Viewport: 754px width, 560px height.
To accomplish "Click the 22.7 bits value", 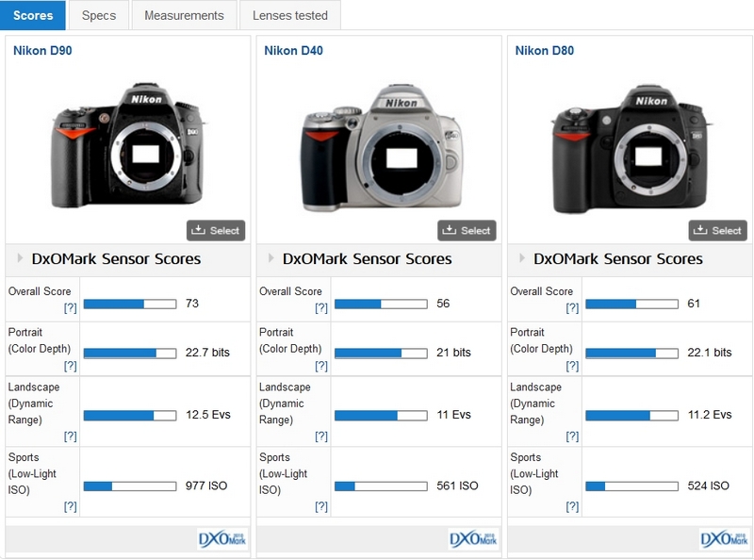I will [x=207, y=353].
